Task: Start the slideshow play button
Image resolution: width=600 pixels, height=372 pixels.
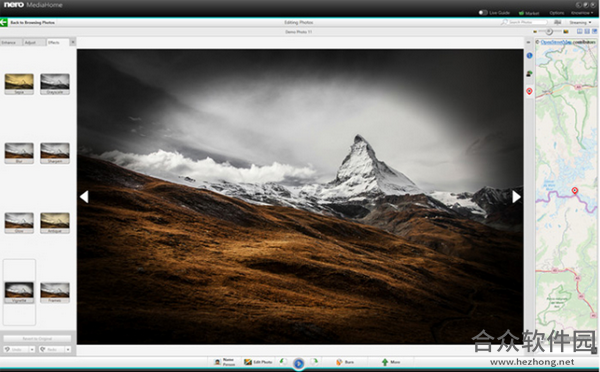Action: [x=298, y=363]
